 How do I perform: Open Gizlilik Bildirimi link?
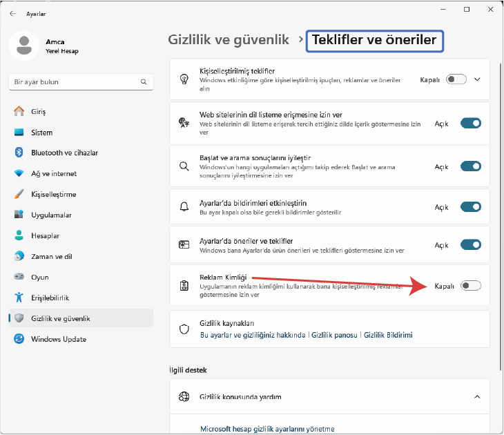[388, 335]
